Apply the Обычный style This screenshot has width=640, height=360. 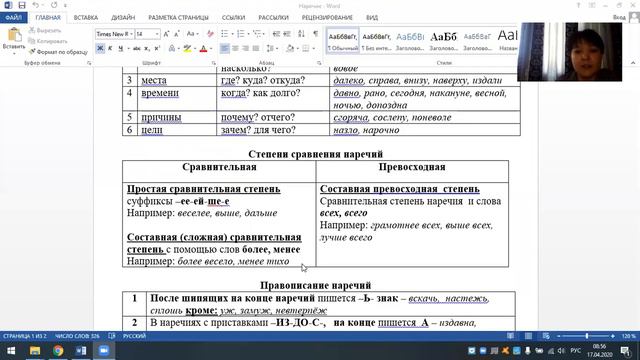click(342, 41)
